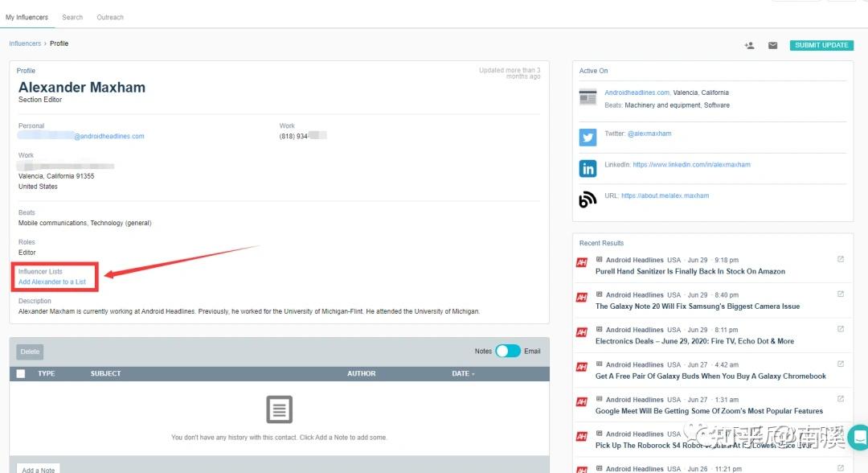Click the Twitter bird icon
The image size is (868, 473).
[588, 137]
